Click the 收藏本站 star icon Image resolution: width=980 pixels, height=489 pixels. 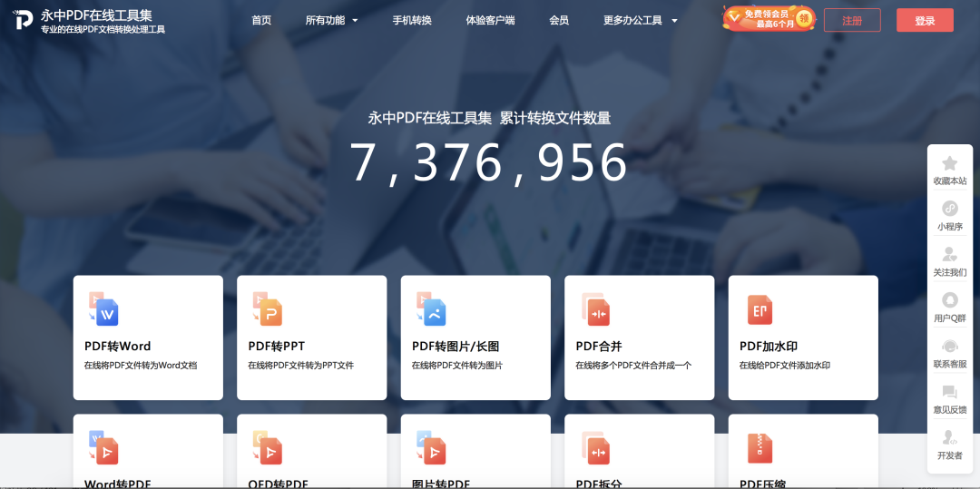(949, 163)
